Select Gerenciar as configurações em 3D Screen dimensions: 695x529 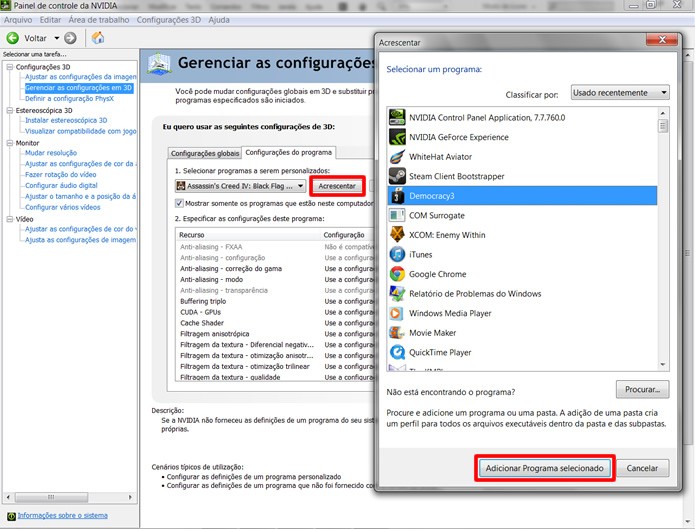78,87
